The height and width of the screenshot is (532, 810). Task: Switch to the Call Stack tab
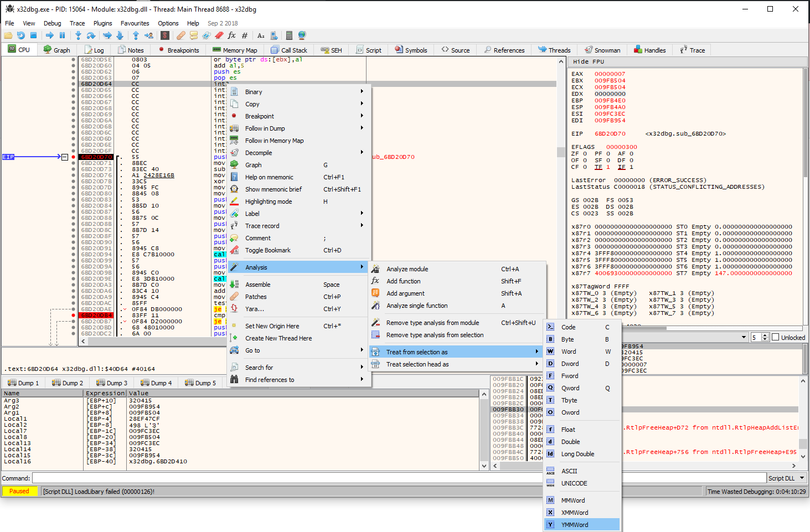click(289, 50)
